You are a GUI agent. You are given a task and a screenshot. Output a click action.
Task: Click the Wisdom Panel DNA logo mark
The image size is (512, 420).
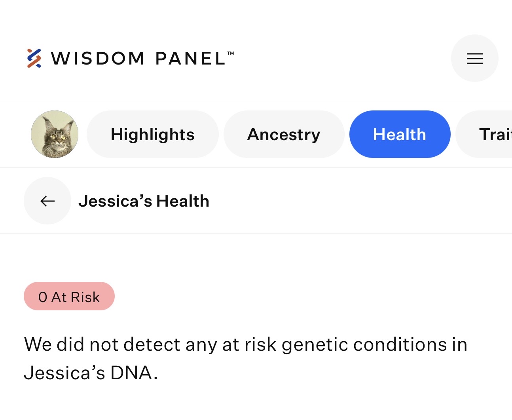click(34, 58)
